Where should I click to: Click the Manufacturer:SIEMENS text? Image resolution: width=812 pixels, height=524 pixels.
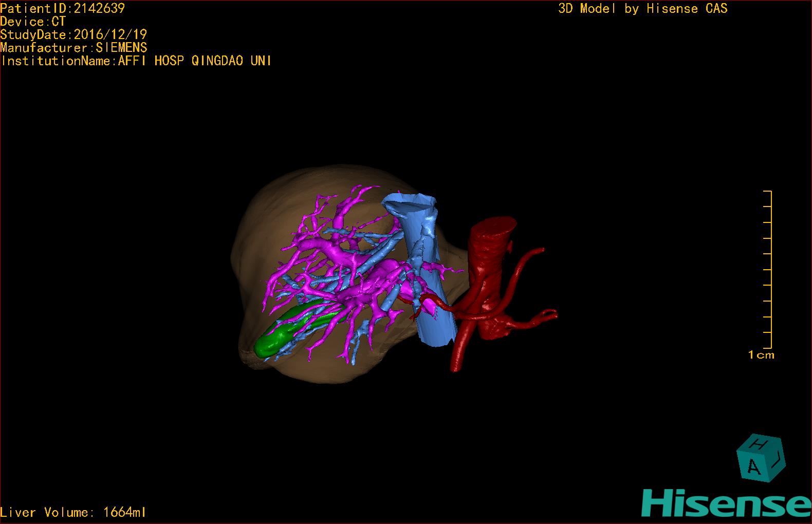click(x=73, y=48)
